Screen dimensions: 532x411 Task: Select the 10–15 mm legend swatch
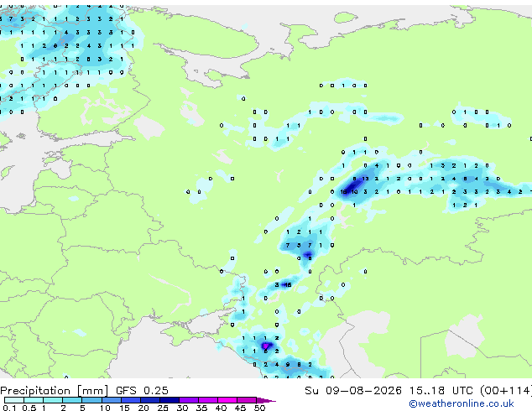coord(111,400)
